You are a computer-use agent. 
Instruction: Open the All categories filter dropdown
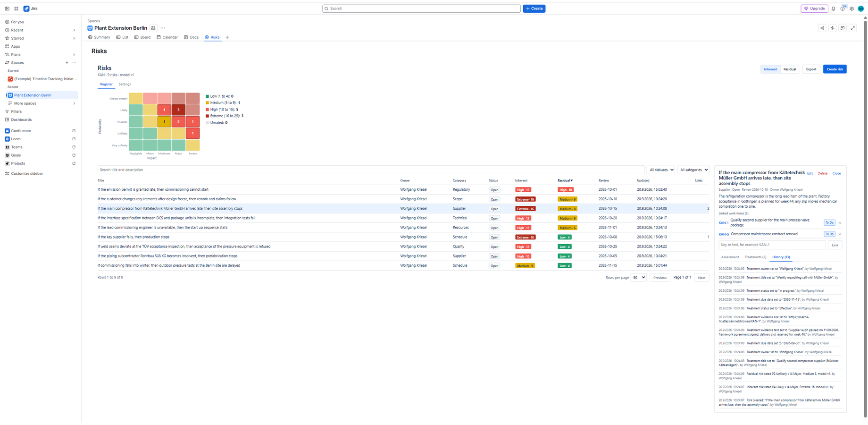tap(693, 170)
